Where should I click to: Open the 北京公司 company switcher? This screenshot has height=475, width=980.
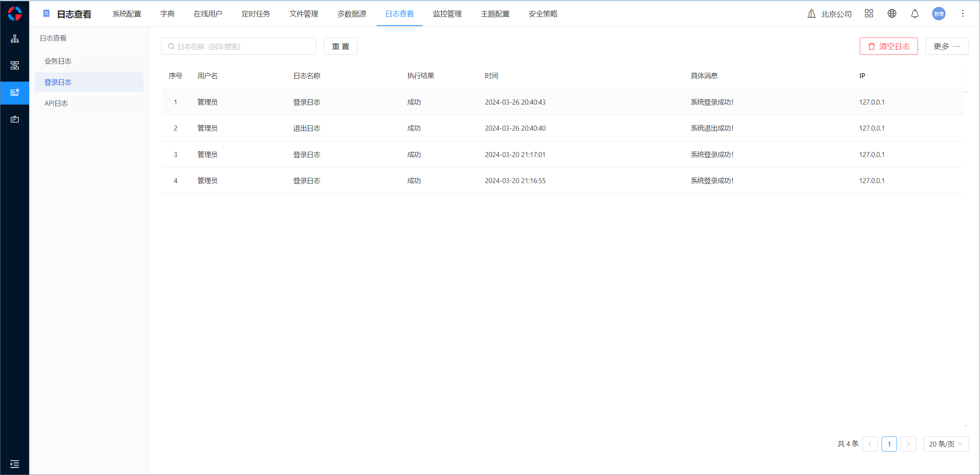point(829,14)
